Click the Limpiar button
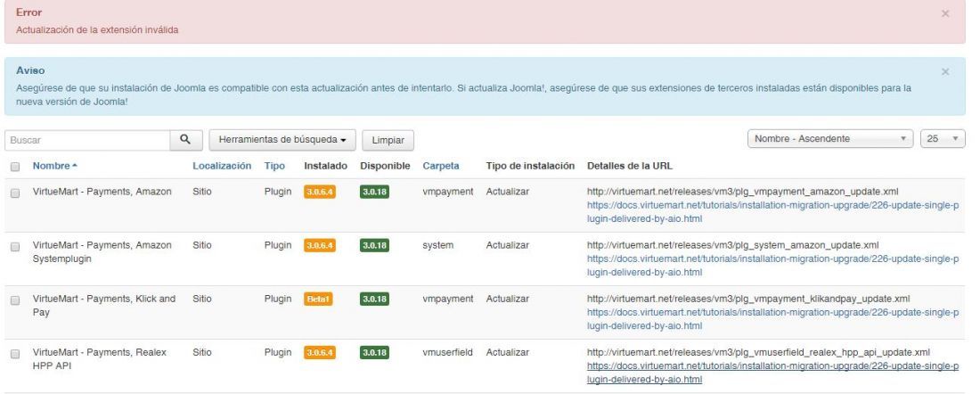Viewport: 980px width, 394px height. pos(388,140)
